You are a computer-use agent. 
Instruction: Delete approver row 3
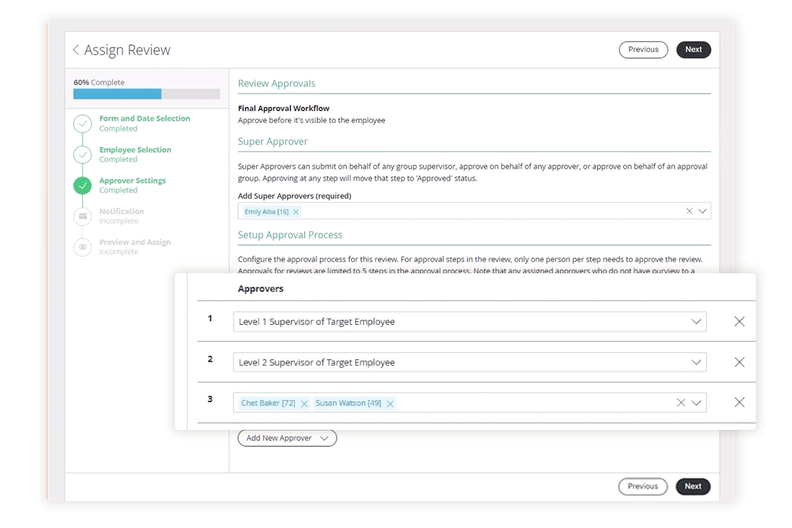739,402
